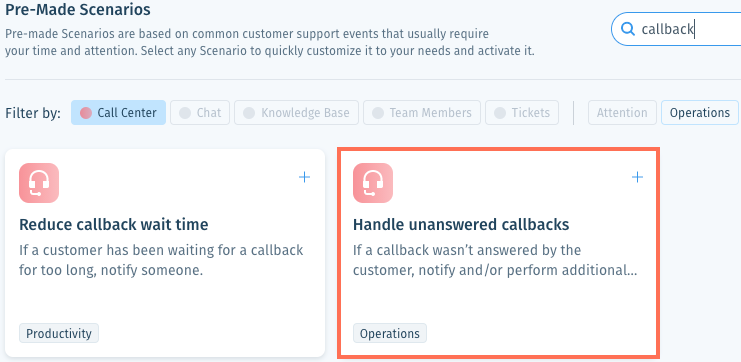Click the Productivity tag on the first card

[x=59, y=333]
